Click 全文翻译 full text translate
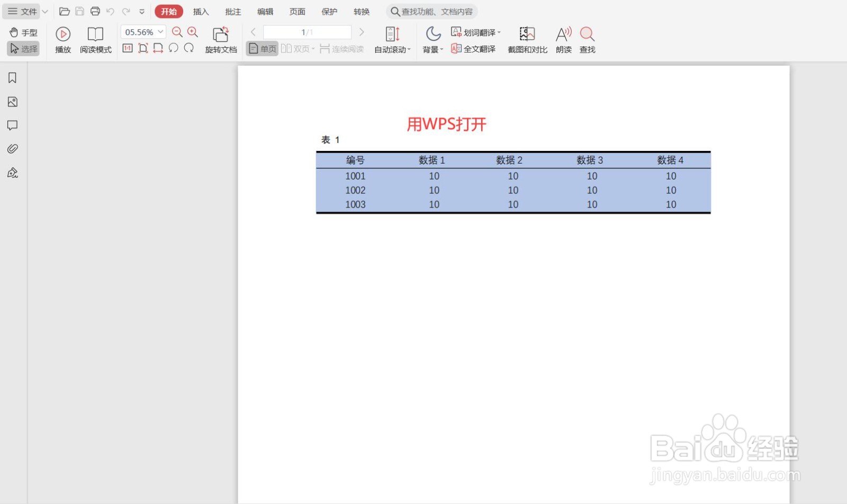The width and height of the screenshot is (847, 504). [x=473, y=49]
